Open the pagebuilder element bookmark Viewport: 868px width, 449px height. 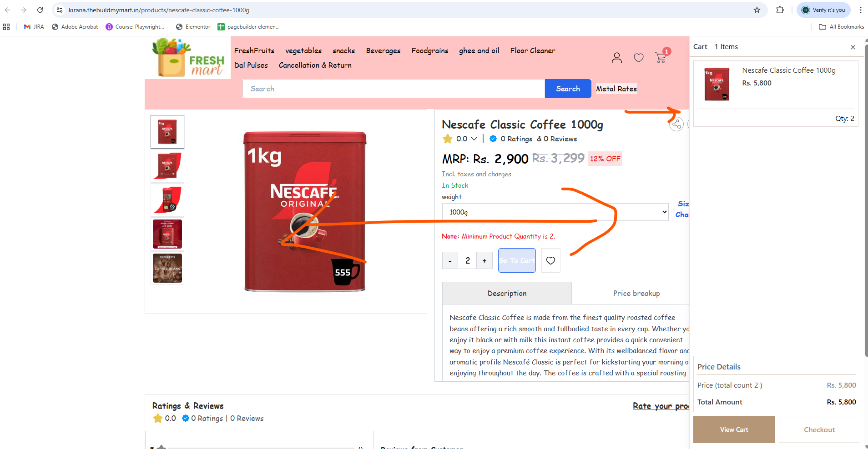249,27
